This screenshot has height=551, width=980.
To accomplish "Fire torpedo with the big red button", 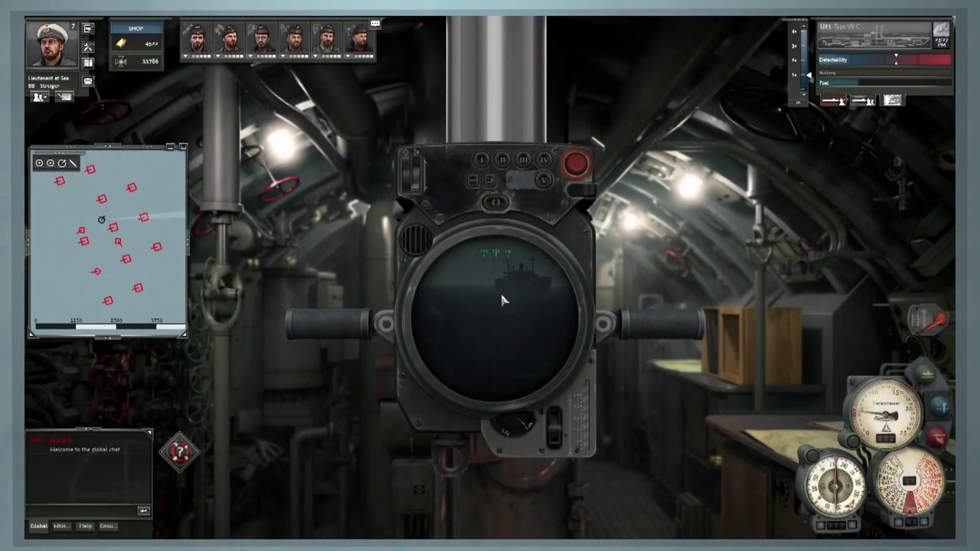I will point(577,163).
